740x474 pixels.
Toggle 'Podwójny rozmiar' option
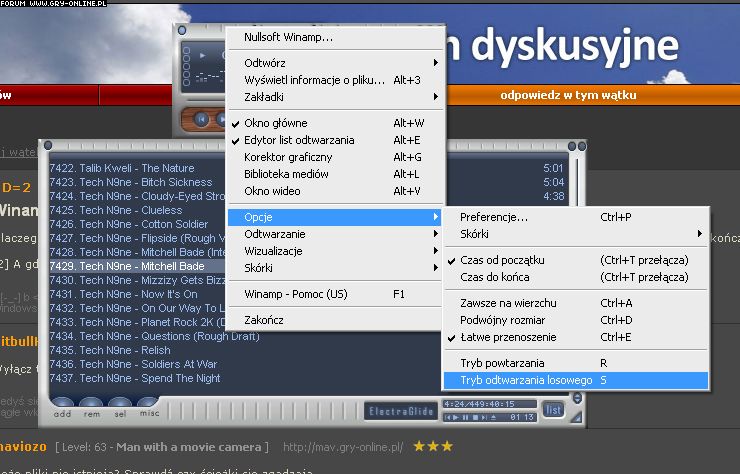(x=576, y=320)
